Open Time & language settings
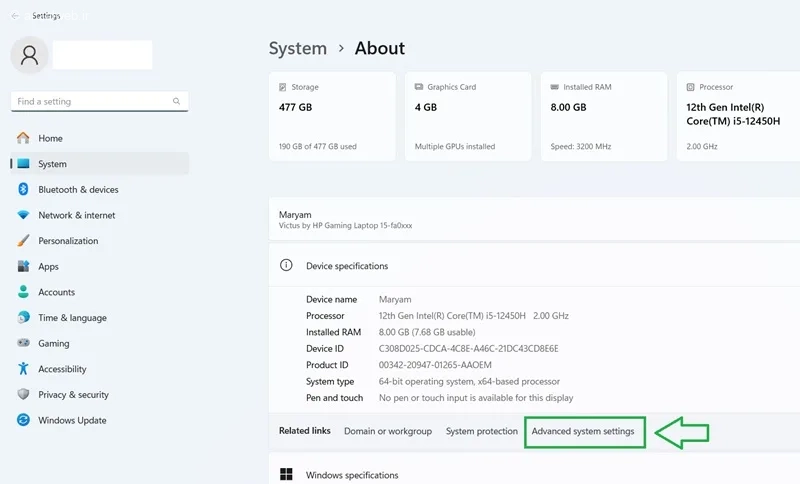Image resolution: width=800 pixels, height=484 pixels. coord(99,318)
